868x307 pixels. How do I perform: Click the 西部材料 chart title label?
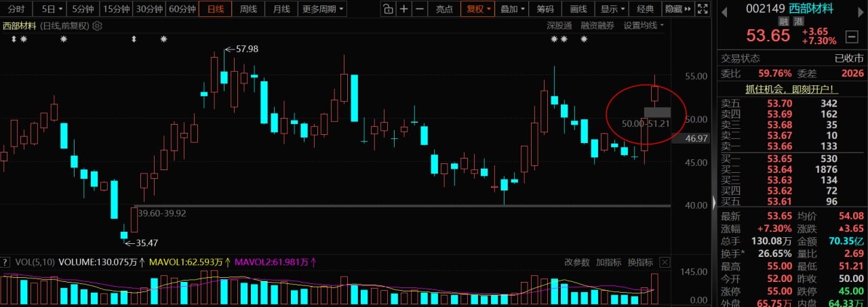pos(18,26)
